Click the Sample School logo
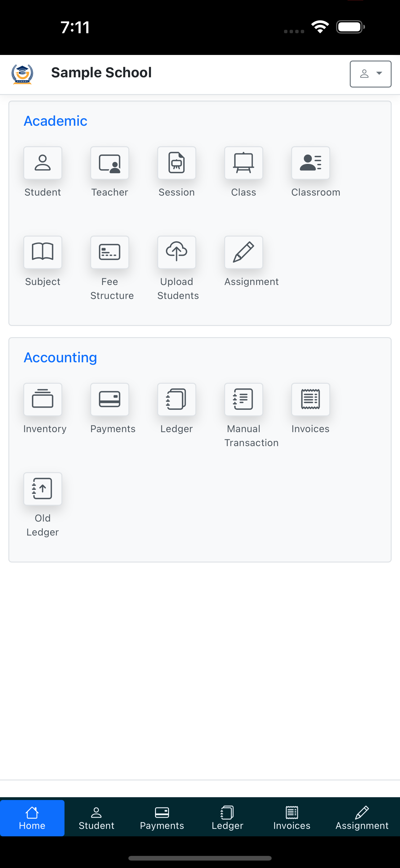Viewport: 400px width, 868px height. (x=22, y=74)
